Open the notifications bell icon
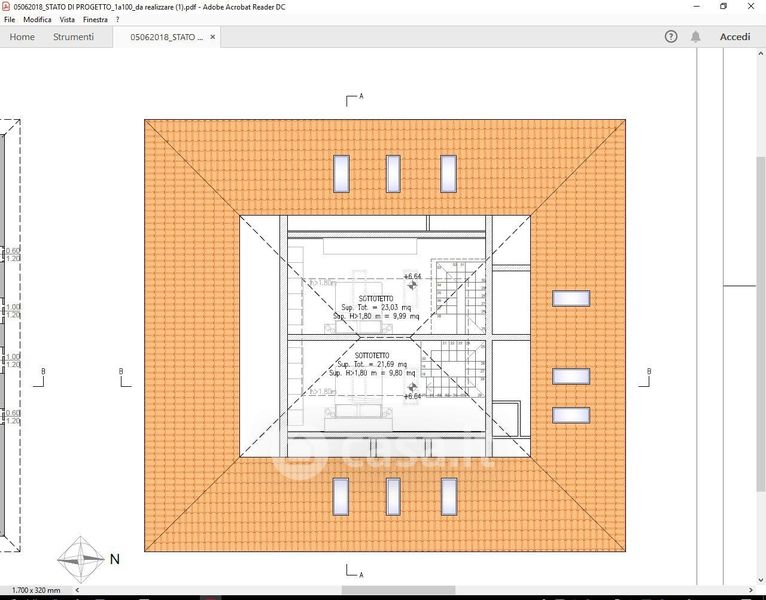The width and height of the screenshot is (766, 600). (x=696, y=37)
